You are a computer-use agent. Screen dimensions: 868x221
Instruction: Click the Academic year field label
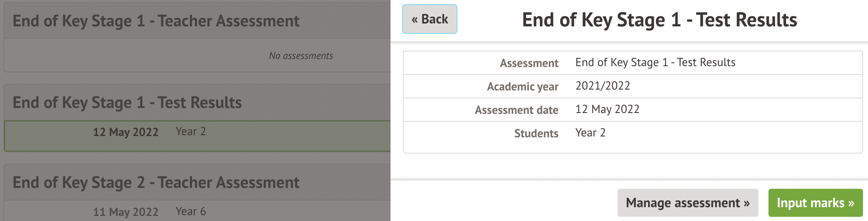(x=522, y=87)
